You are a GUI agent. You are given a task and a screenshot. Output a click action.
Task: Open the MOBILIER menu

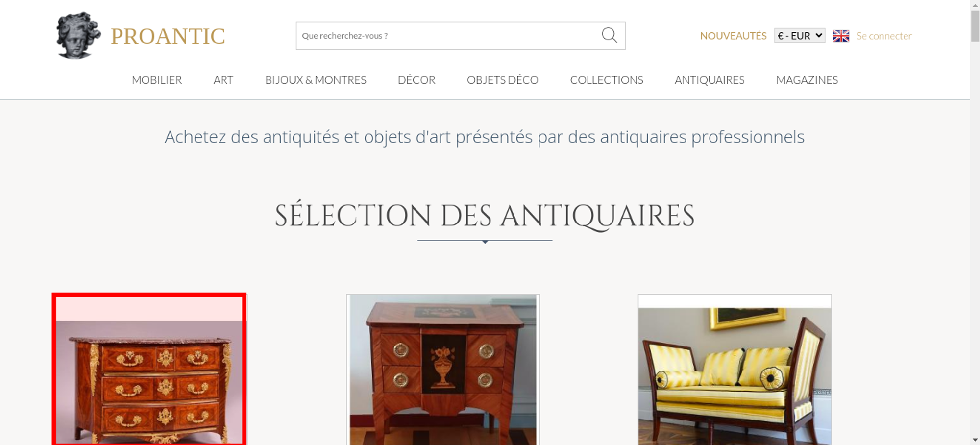157,80
